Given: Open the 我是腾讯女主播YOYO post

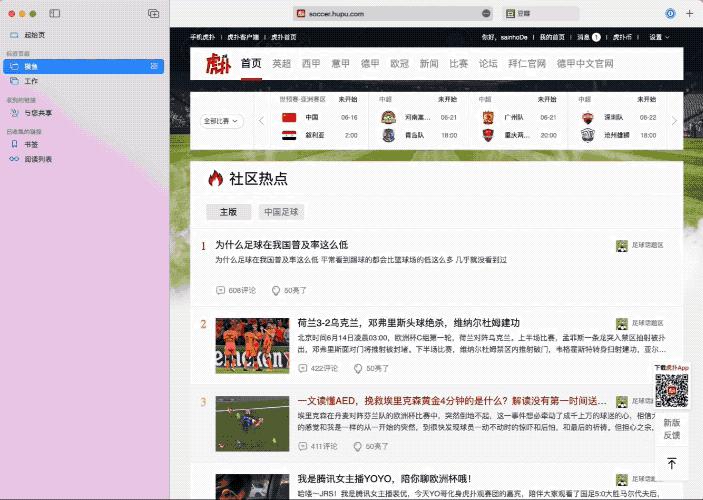Looking at the screenshot, I should point(384,479).
